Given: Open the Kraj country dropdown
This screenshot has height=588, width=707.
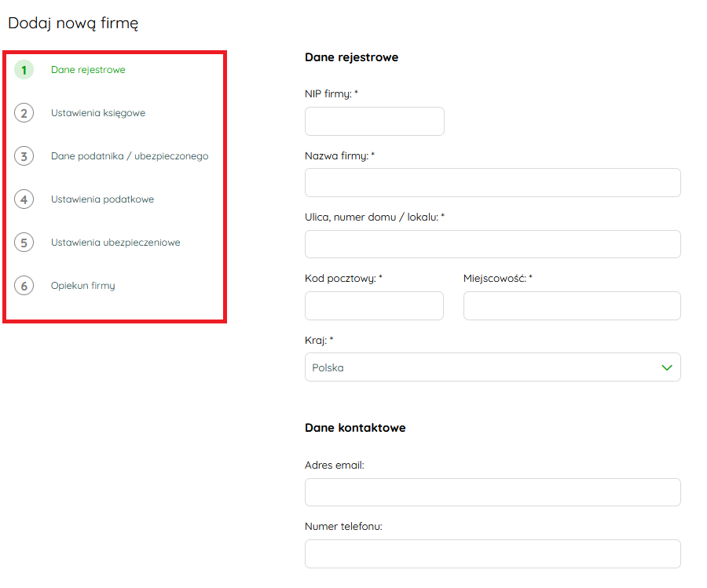Looking at the screenshot, I should coord(493,367).
